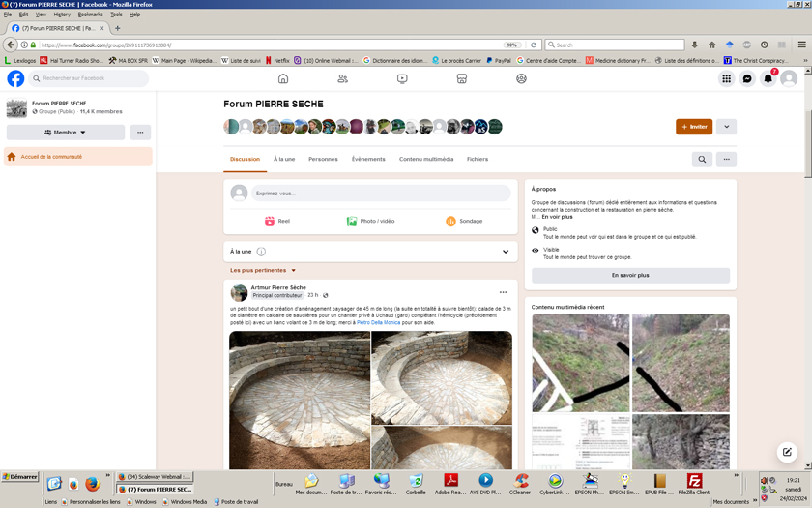Open the Watch video icon
Image resolution: width=812 pixels, height=508 pixels.
(402, 78)
